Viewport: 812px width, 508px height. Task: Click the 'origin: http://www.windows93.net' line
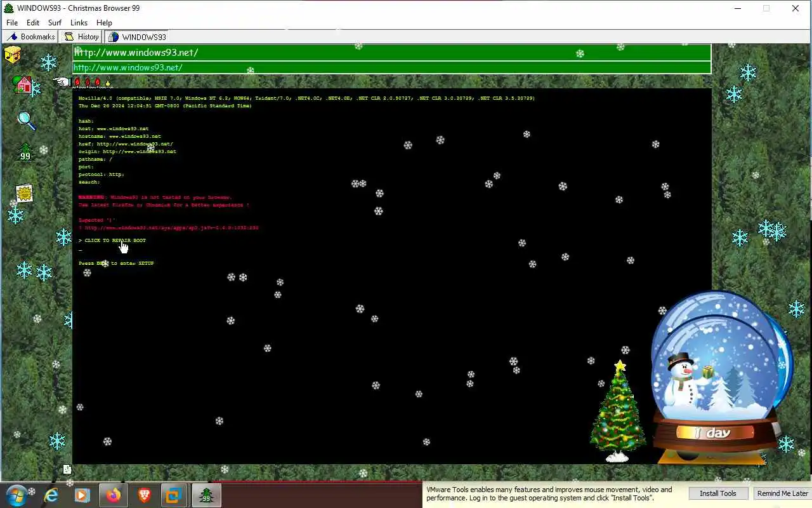click(x=128, y=152)
